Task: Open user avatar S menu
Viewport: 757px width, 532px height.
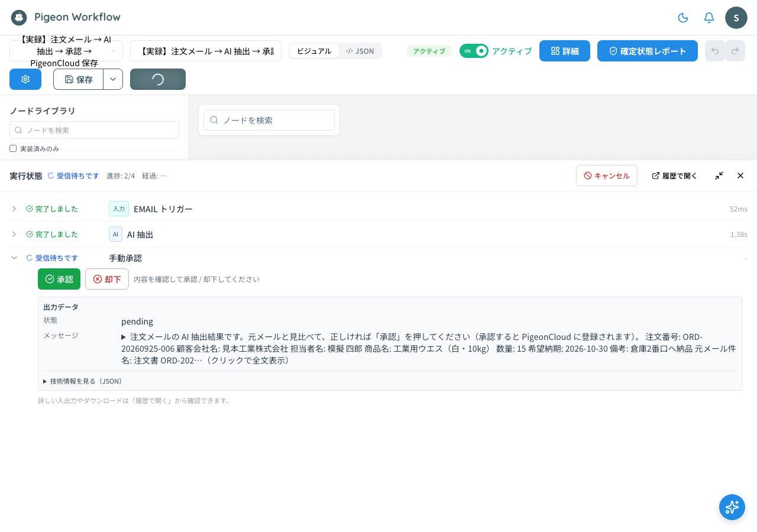Action: coord(736,18)
